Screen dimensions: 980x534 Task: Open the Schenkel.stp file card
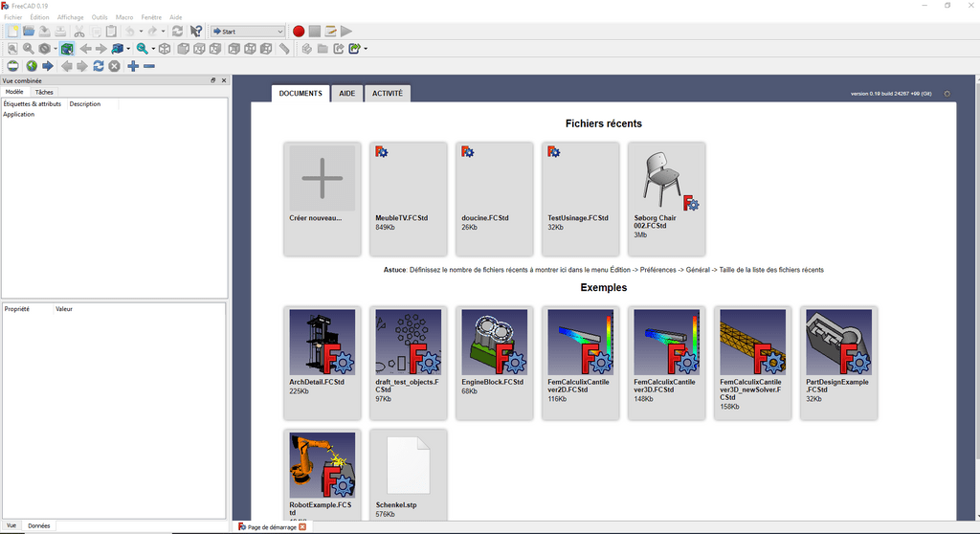(x=408, y=475)
